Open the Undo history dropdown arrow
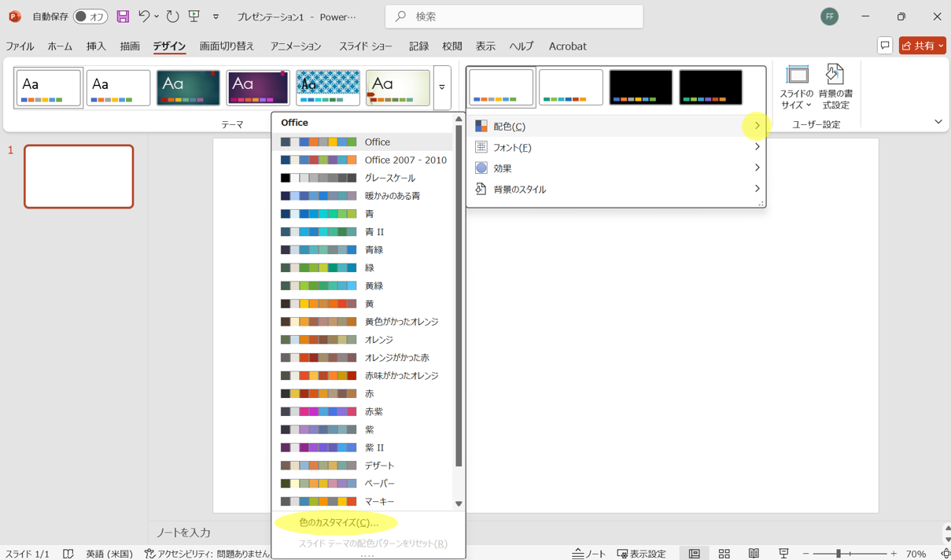 157,17
